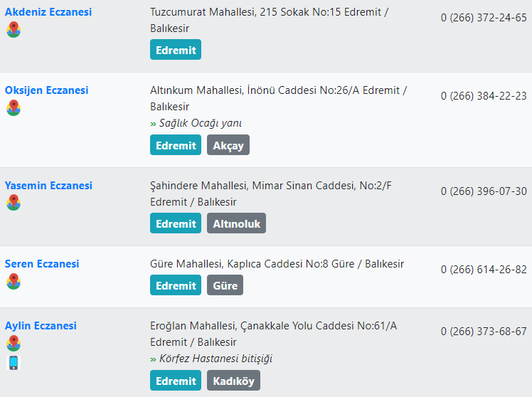The width and height of the screenshot is (532, 397).
Task: Open map pin icon for Yasemin Eczanesi
Action: point(14,203)
